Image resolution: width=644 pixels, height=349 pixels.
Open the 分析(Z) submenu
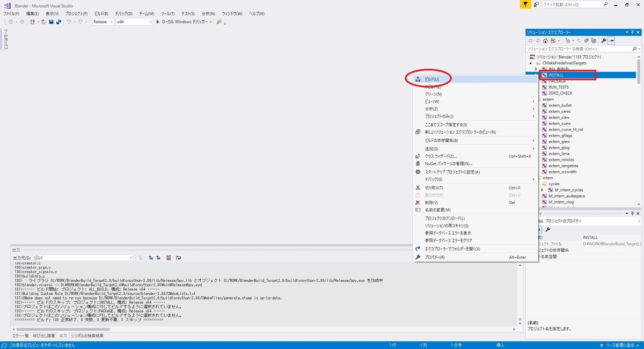[x=475, y=109]
